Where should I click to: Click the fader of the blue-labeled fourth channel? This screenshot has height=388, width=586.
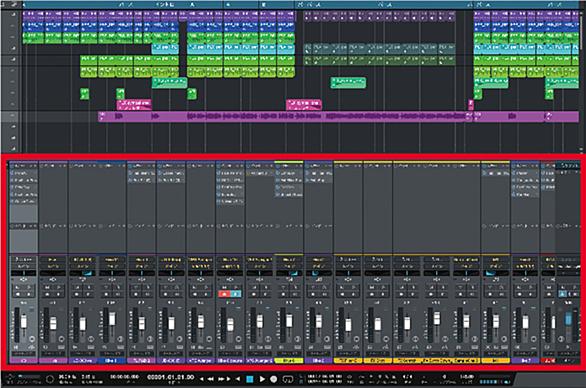pos(112,318)
